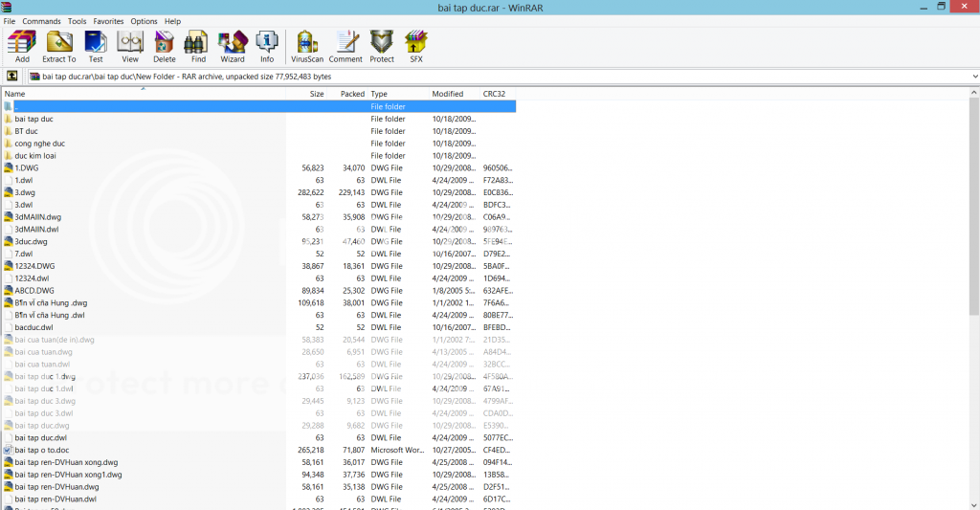The height and width of the screenshot is (510, 980).
Task: Open the 'cong nghe duc' folder
Action: pos(40,144)
